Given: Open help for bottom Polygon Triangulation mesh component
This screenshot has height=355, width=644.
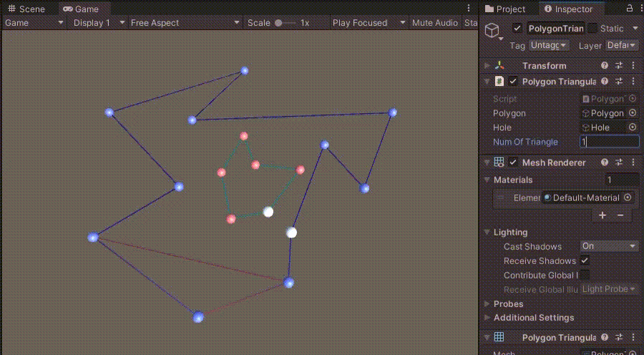Looking at the screenshot, I should (x=605, y=337).
